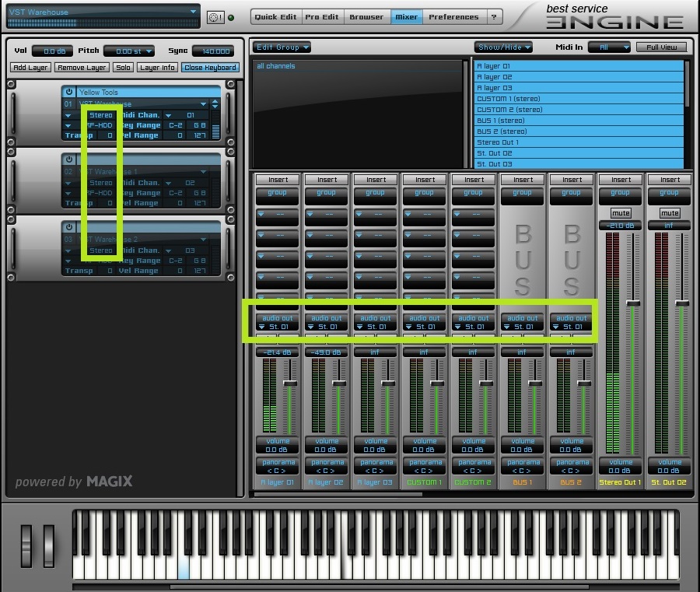Click layer 01 Key Range C-2 value

(x=176, y=125)
